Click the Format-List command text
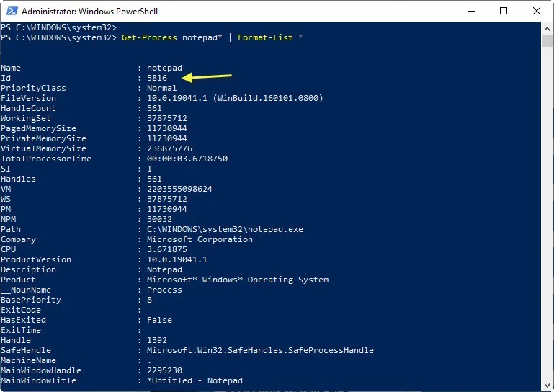 coord(265,37)
